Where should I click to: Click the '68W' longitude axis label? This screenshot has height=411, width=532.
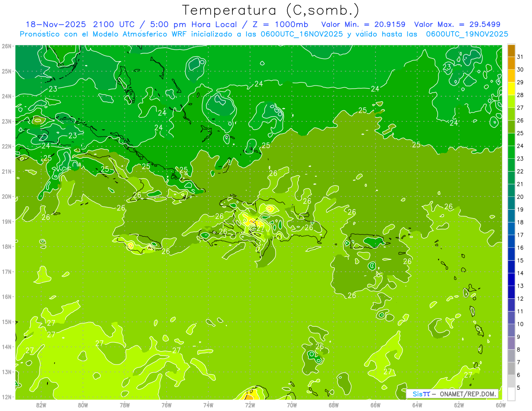pyautogui.click(x=334, y=405)
